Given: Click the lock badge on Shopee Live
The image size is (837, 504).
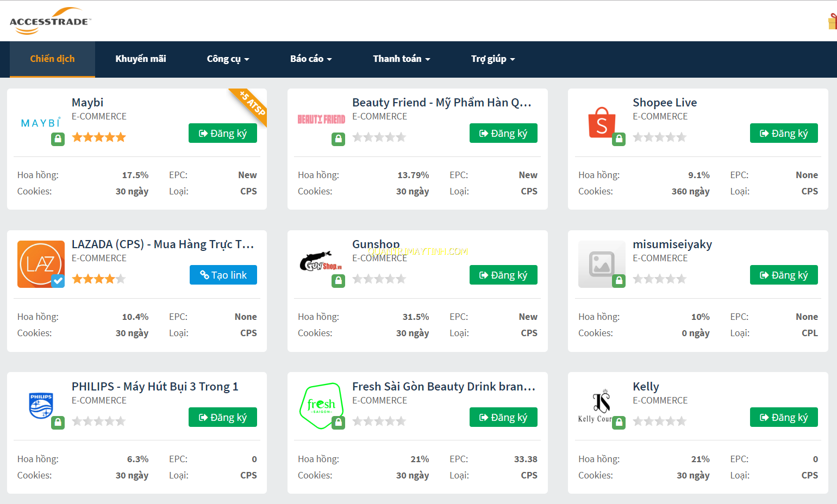Looking at the screenshot, I should [x=619, y=139].
